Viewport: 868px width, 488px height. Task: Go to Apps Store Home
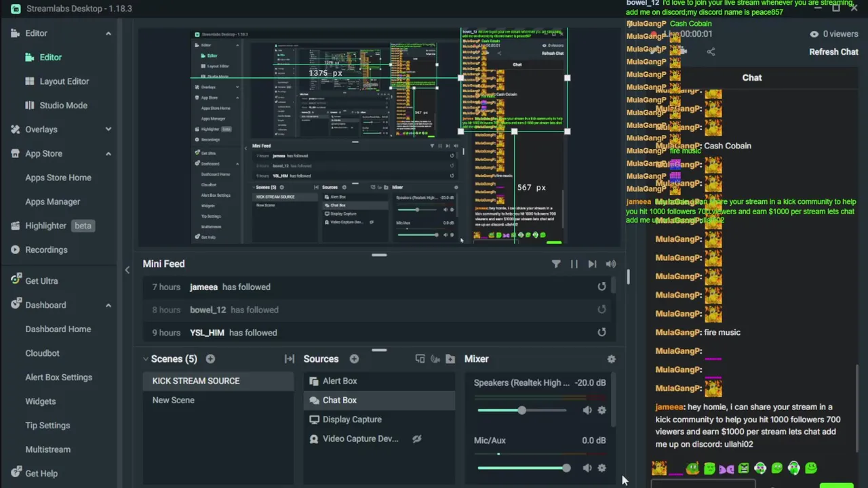59,178
